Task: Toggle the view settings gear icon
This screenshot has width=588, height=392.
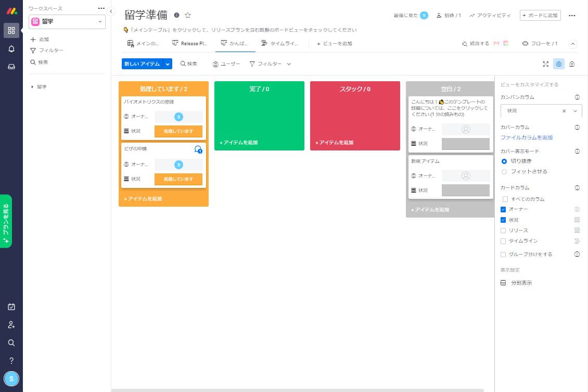Action: pos(559,64)
